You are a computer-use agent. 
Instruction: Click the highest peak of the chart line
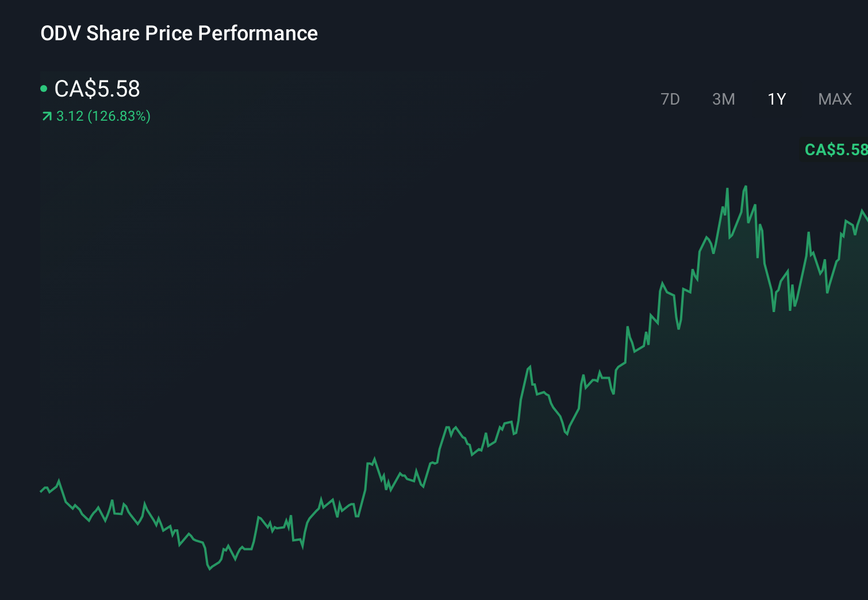(x=746, y=187)
